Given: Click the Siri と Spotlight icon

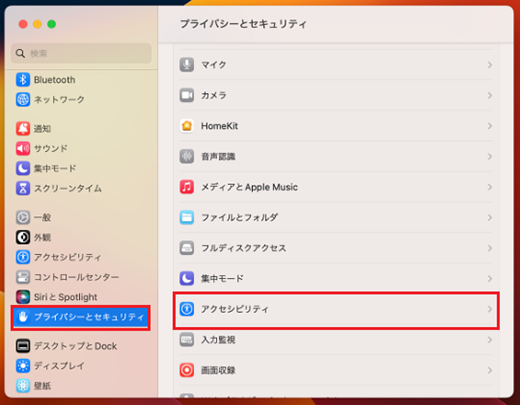Looking at the screenshot, I should click(23, 297).
